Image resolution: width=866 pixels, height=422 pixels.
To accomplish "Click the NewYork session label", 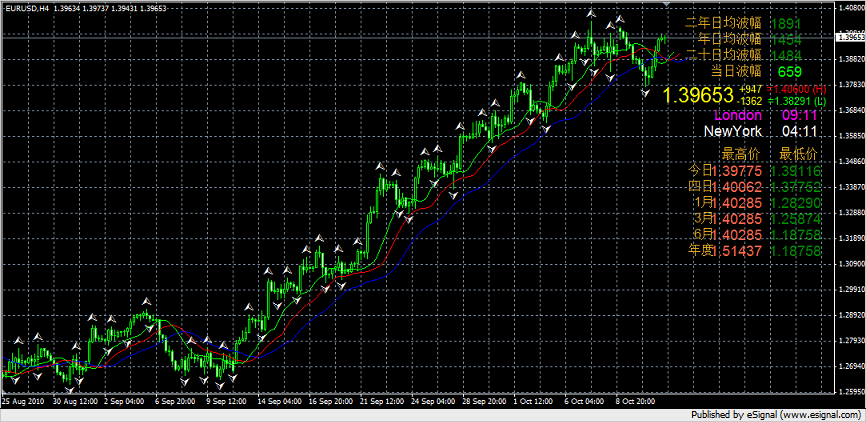I will tap(733, 131).
